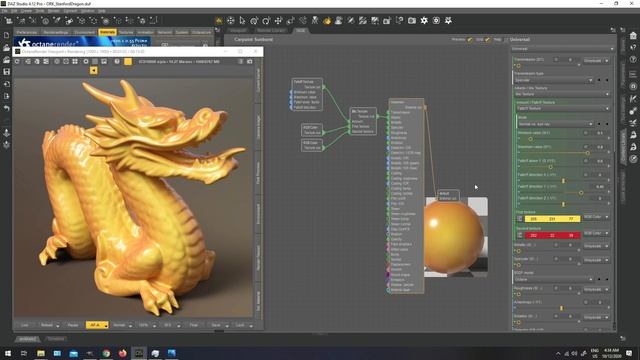This screenshot has width=640, height=360.
Task: Click the red Second texture color swatch
Action: tap(552, 236)
